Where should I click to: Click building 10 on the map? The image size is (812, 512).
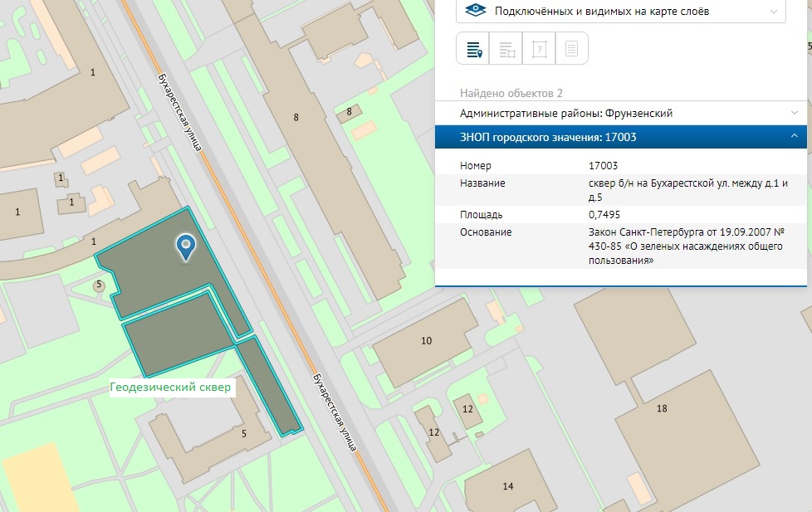(x=426, y=341)
